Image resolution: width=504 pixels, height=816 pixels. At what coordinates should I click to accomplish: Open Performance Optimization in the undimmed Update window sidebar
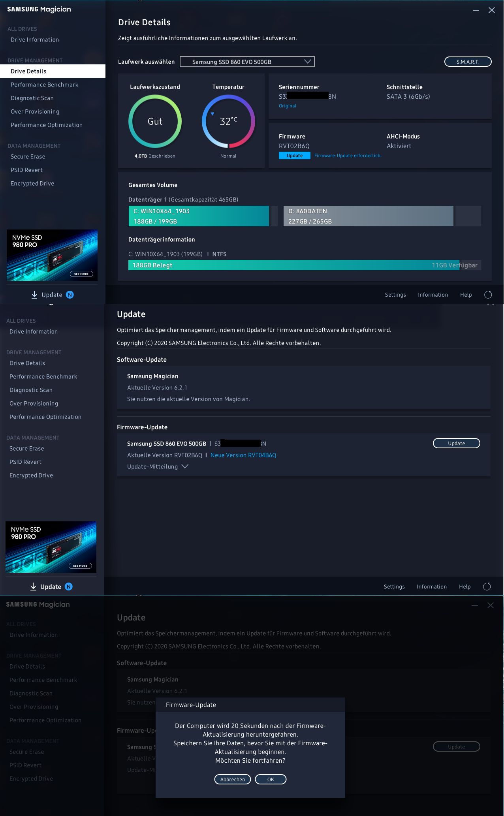tap(45, 417)
